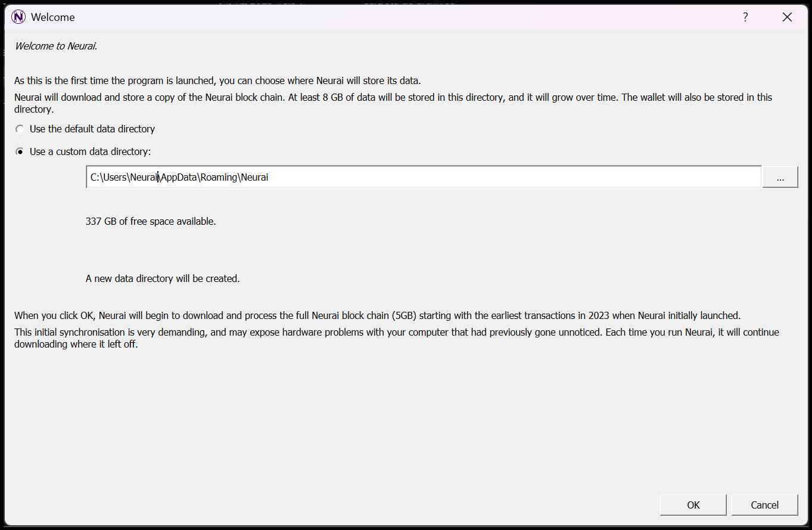Click the Neurai logo in title bar
812x530 pixels.
[x=18, y=17]
